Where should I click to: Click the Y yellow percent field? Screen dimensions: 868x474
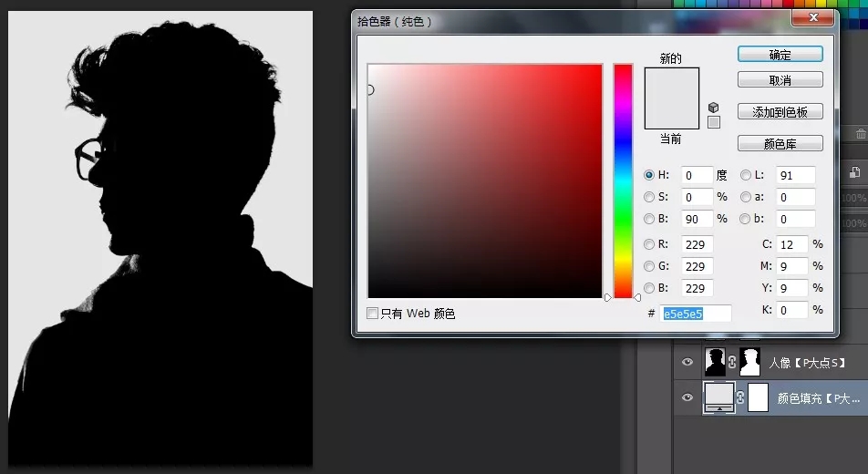coord(791,288)
